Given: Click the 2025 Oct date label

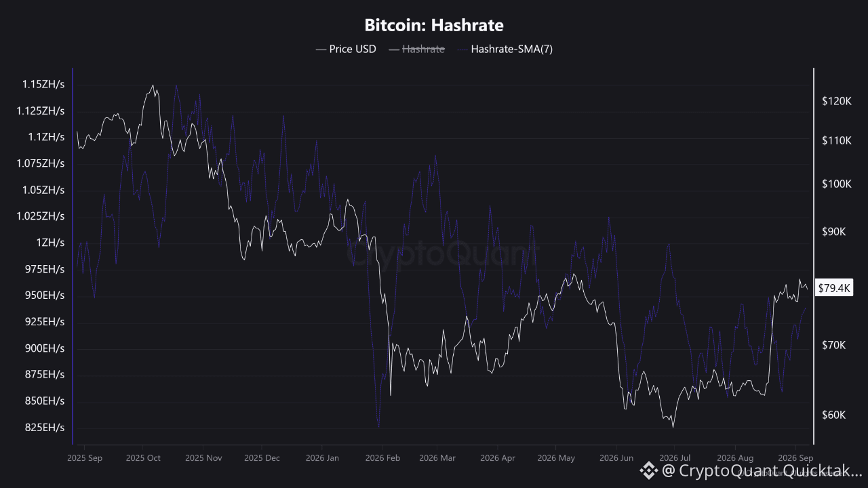Looking at the screenshot, I should click(143, 458).
